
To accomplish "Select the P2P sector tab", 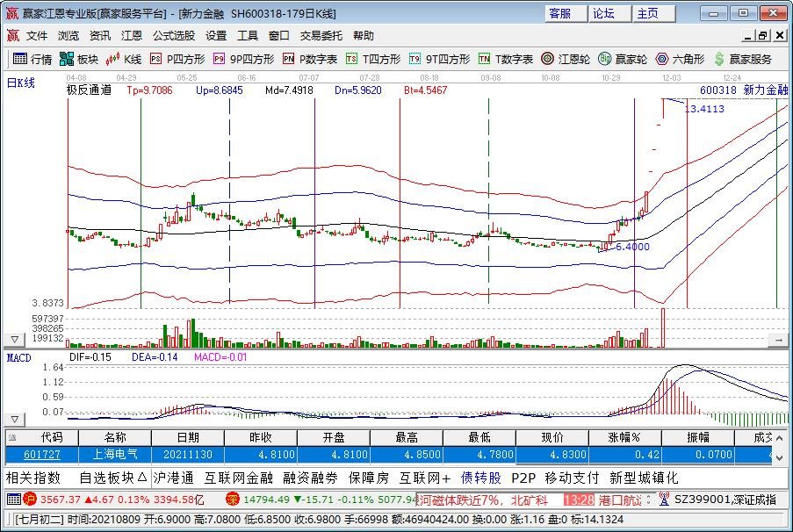I will [523, 478].
